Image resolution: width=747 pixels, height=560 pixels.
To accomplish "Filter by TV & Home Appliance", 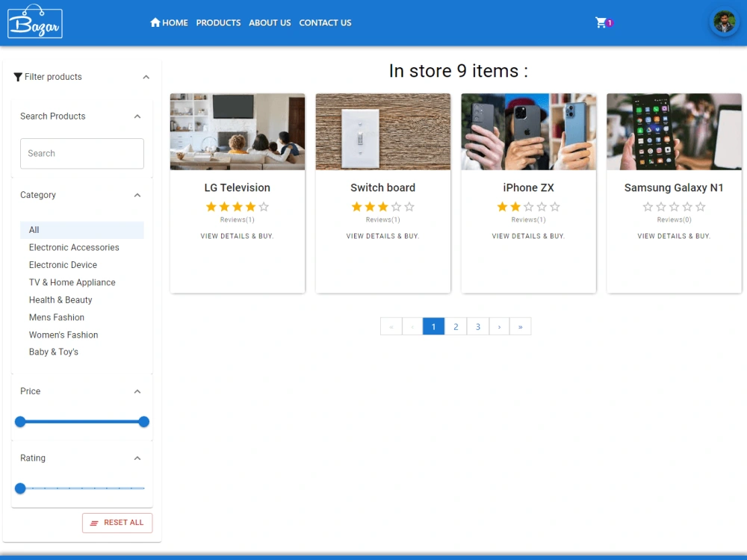I will tap(82, 282).
